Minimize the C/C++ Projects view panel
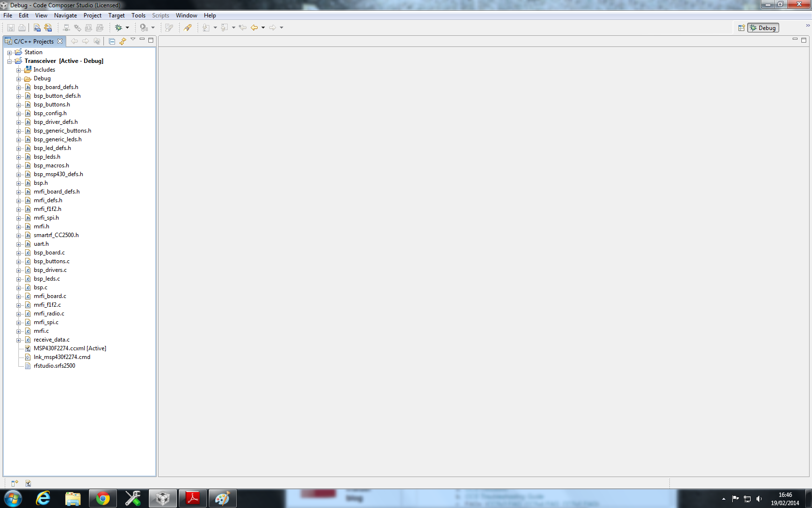Image resolution: width=812 pixels, height=508 pixels. pos(142,39)
